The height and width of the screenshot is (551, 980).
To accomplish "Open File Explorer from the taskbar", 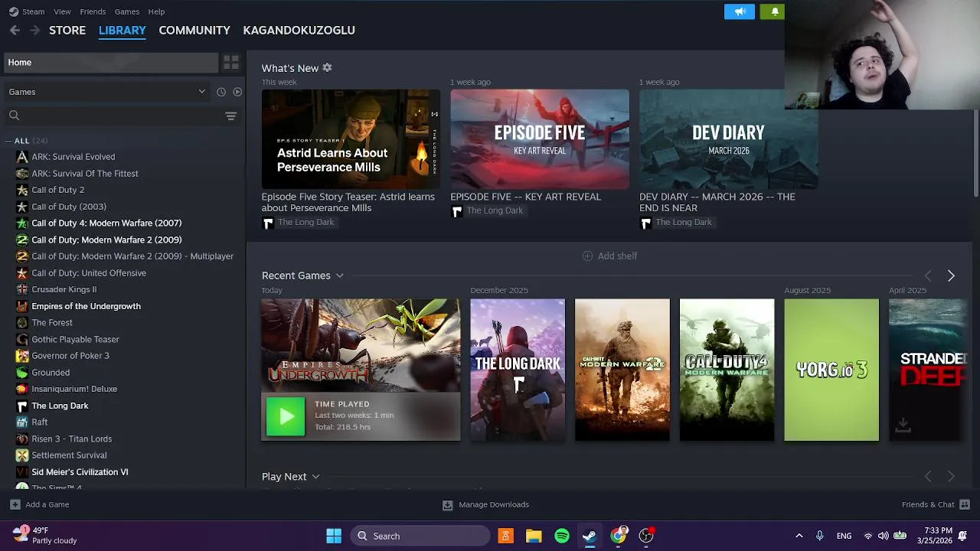I will [534, 536].
